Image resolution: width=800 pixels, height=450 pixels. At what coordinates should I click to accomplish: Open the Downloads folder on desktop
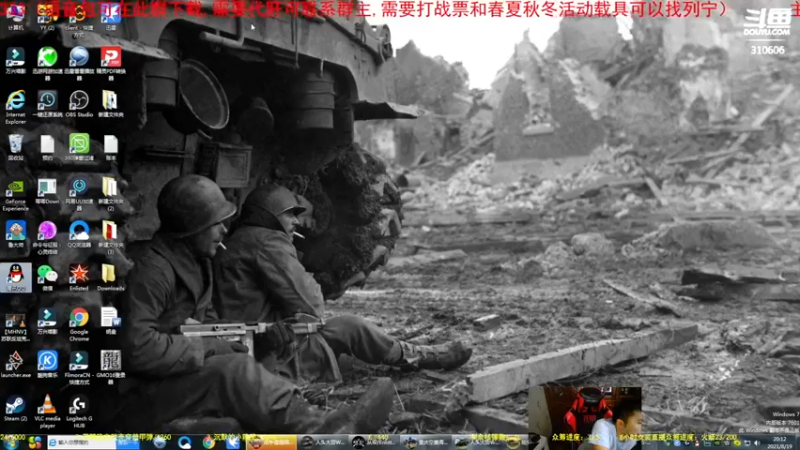point(110,278)
